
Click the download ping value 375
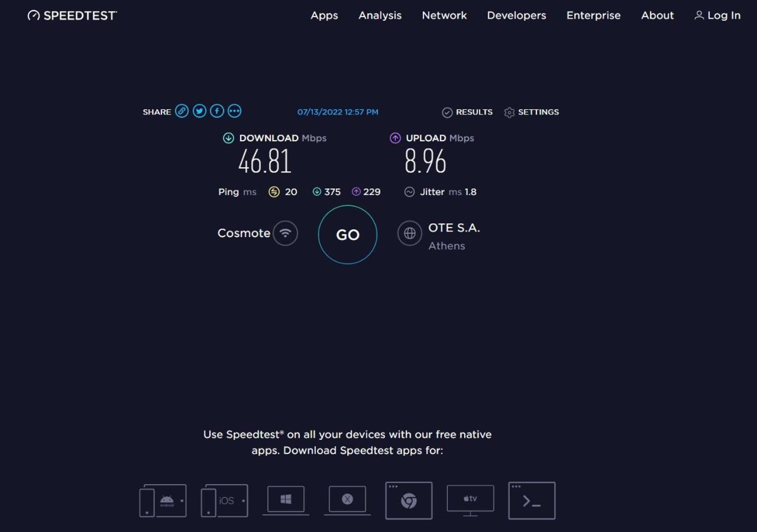[x=332, y=192]
